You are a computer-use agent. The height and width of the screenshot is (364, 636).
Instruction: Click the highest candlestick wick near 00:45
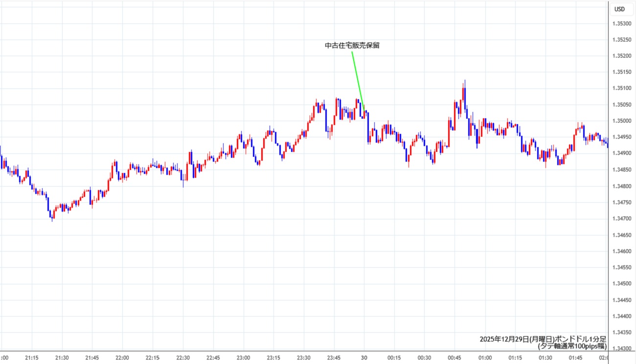(x=464, y=83)
